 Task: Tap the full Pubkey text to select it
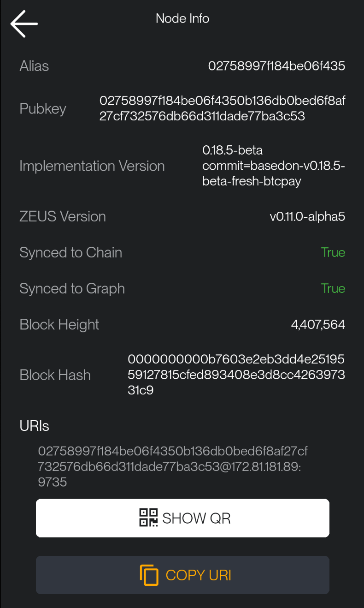click(223, 108)
